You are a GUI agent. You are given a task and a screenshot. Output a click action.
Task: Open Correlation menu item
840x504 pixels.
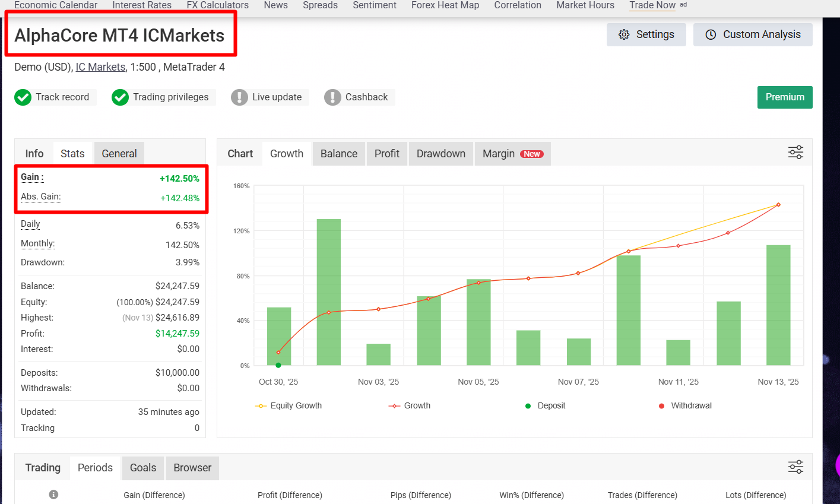point(518,5)
